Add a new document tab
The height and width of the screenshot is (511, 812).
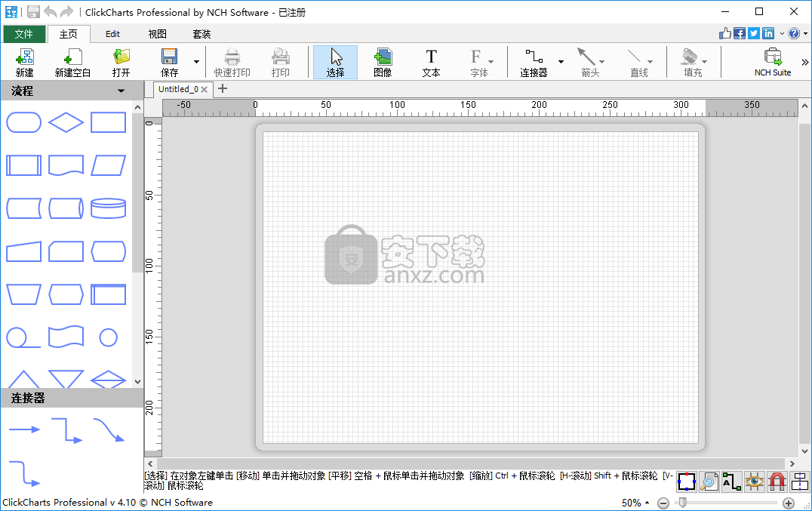[x=223, y=88]
